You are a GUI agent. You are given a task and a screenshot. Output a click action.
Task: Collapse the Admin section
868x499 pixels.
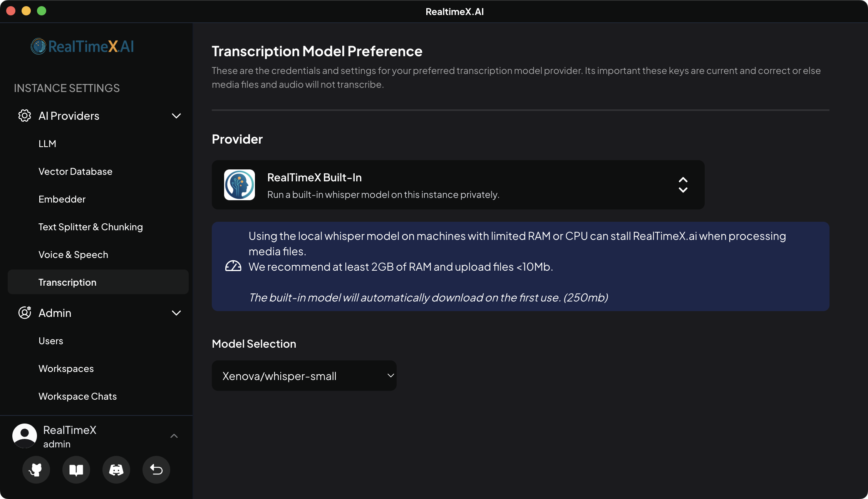pyautogui.click(x=176, y=313)
